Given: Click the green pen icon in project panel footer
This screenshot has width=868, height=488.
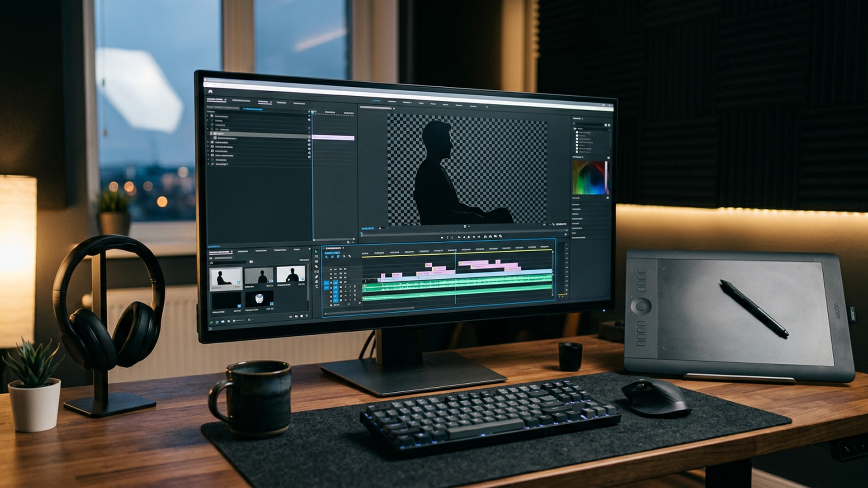Looking at the screenshot, I should 212,322.
